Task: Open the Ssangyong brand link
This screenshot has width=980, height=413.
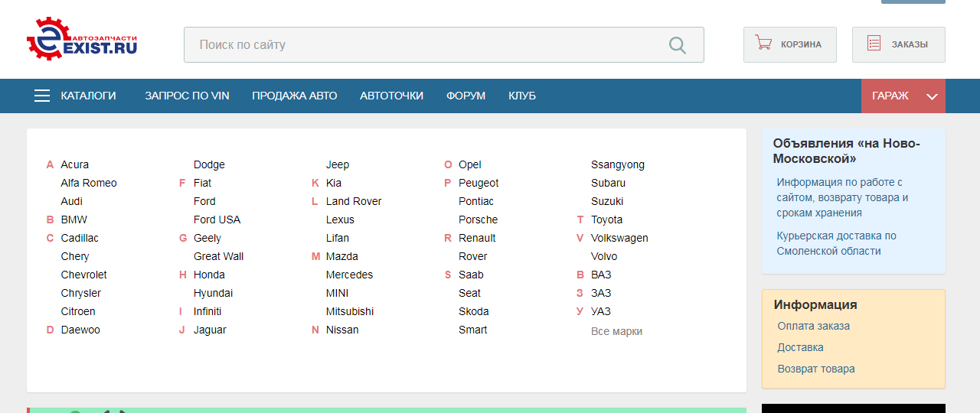Action: (618, 164)
